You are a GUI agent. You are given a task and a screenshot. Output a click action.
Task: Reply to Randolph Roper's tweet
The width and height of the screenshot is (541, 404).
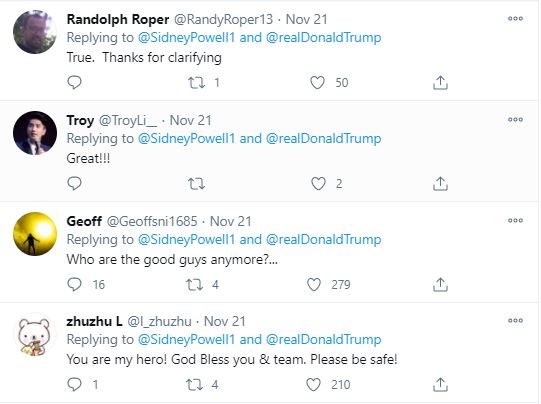pyautogui.click(x=74, y=82)
